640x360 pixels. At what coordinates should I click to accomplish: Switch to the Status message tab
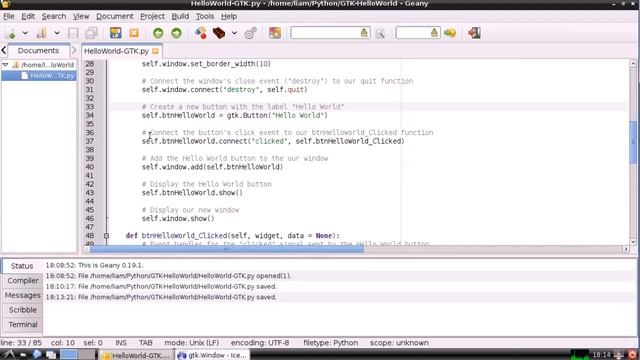(x=22, y=266)
